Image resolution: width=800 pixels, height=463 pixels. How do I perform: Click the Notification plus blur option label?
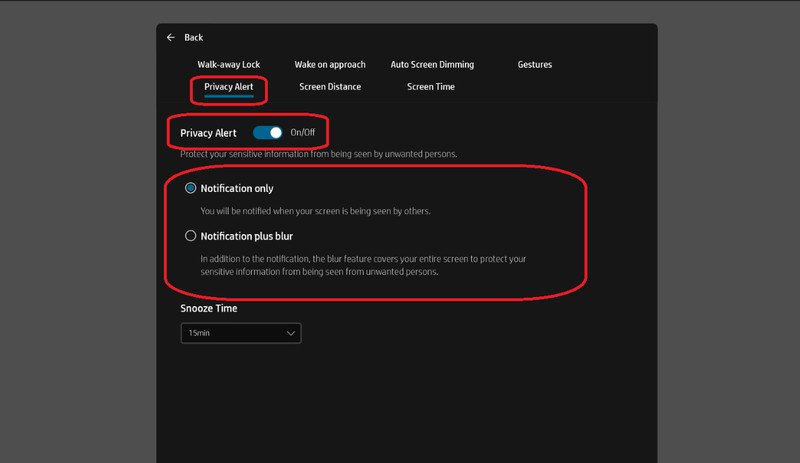(246, 236)
